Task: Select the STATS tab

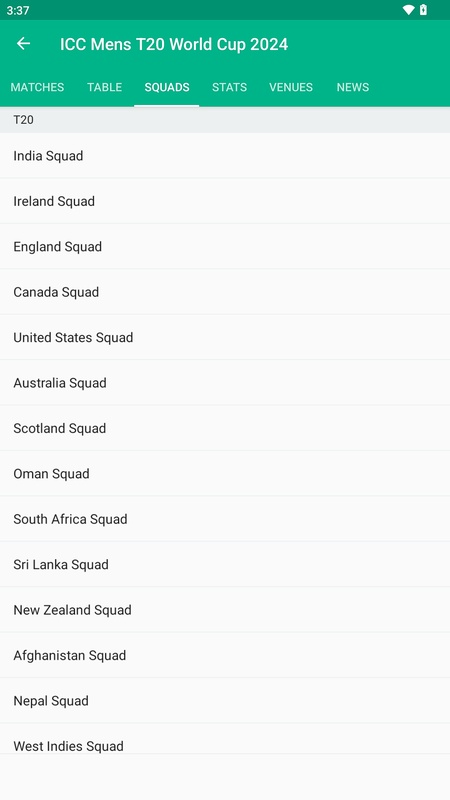Action: pos(230,87)
